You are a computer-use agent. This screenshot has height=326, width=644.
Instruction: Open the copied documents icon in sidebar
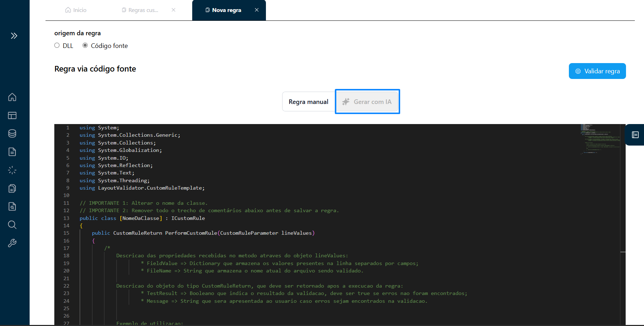12,189
